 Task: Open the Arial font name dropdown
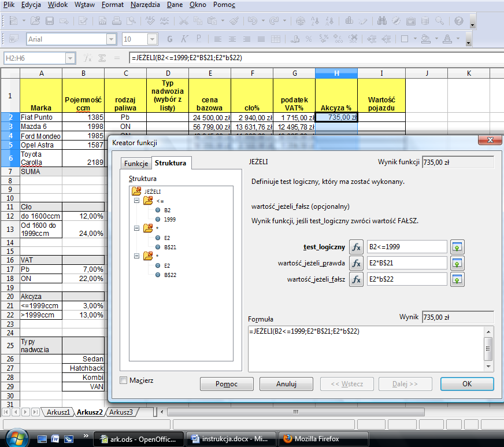pos(111,39)
